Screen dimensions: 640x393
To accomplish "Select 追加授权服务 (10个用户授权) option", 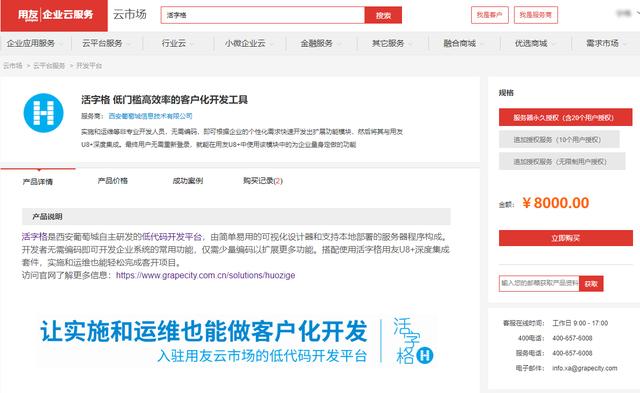I will 559,140.
